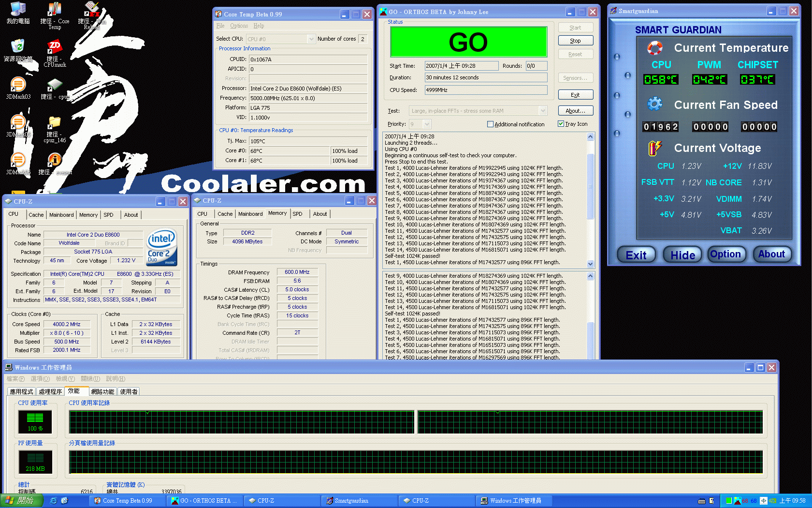Click the CPU speed 4999MHz field in ORTHOS
This screenshot has width=812, height=508.
point(486,90)
